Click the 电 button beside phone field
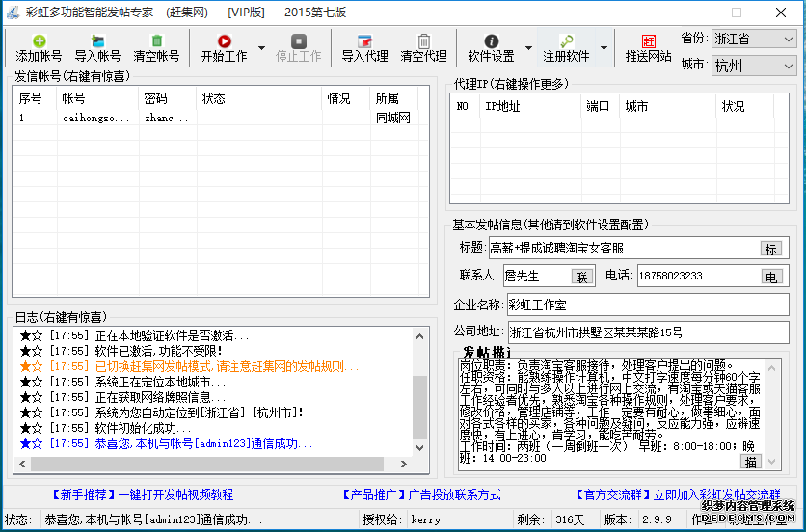 tap(771, 277)
